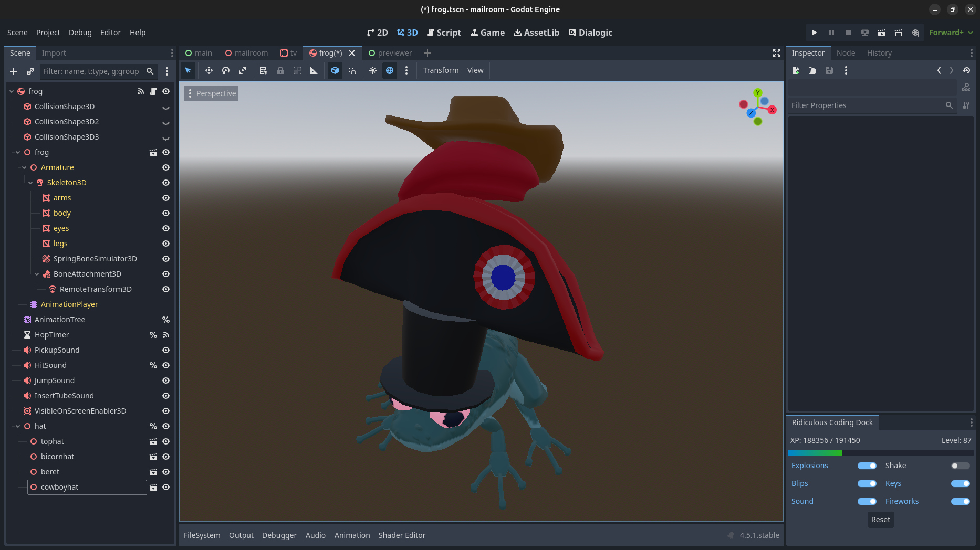The width and height of the screenshot is (980, 550).
Task: Open the Forward+ renderer dropdown
Action: point(951,33)
